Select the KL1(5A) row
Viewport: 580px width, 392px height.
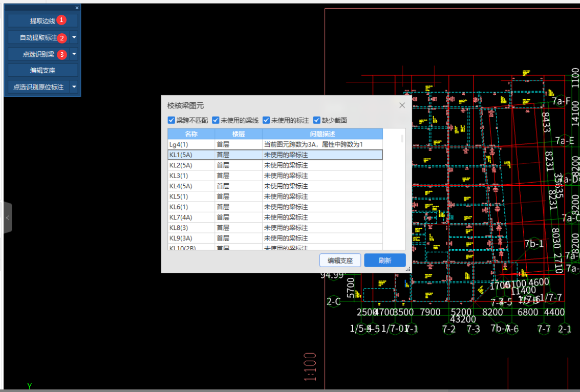pyautogui.click(x=275, y=155)
